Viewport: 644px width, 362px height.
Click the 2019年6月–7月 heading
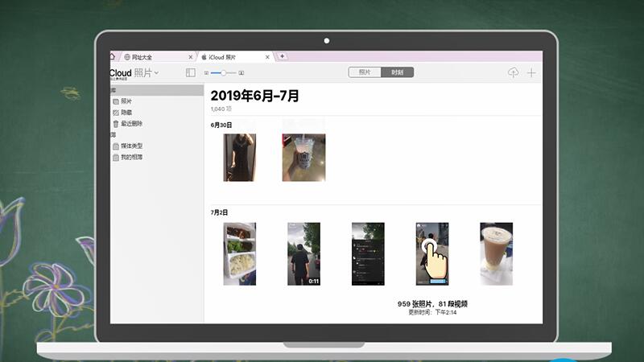[254, 96]
